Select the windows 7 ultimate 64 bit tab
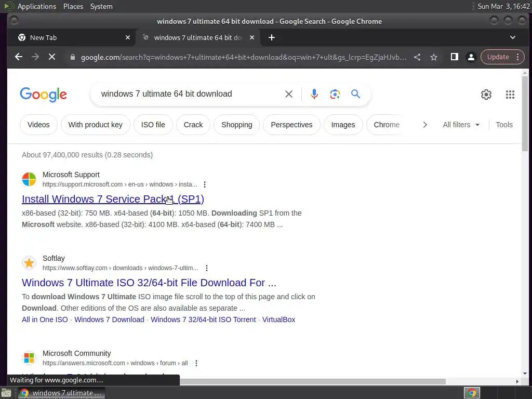Viewport: 532px width, 399px height. coord(197,37)
